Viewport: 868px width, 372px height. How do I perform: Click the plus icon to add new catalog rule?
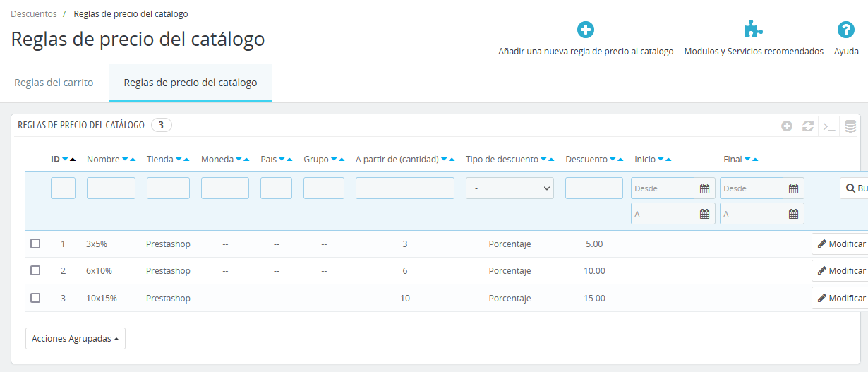(x=586, y=30)
